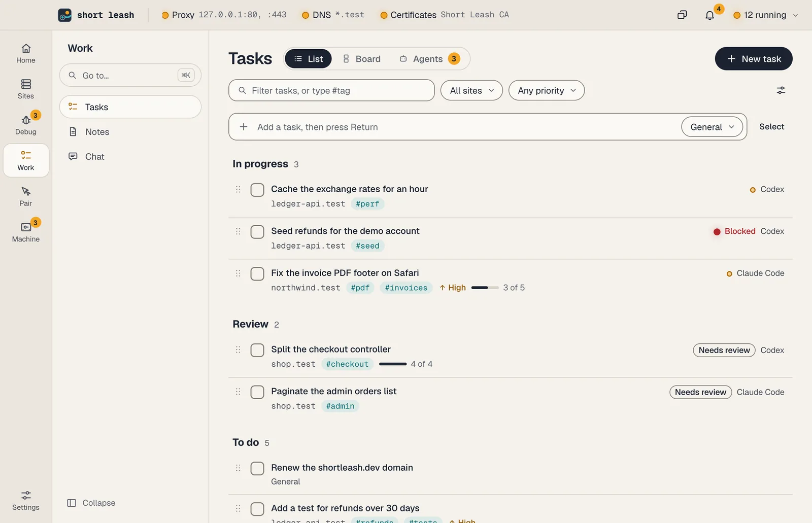Screen dimensions: 812x523
Task: Switch to List view tab
Action: (x=308, y=59)
